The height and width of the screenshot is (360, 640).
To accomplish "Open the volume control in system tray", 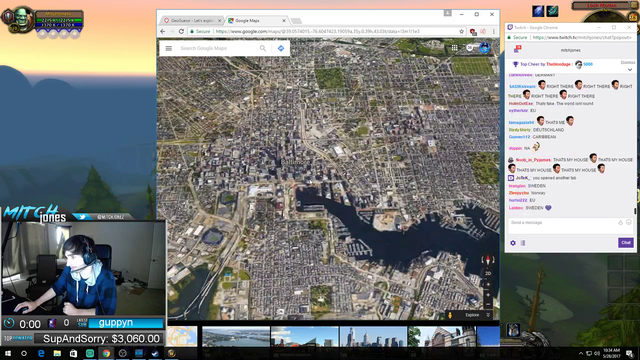I will click(x=597, y=353).
